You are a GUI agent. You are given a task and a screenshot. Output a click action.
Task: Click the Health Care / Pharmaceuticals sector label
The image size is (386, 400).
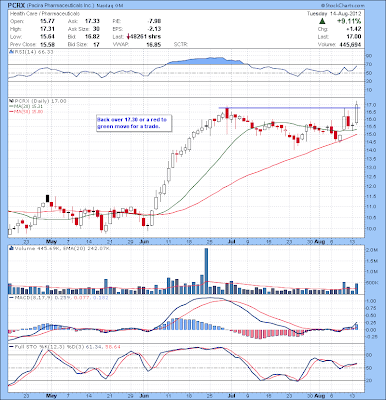click(45, 14)
